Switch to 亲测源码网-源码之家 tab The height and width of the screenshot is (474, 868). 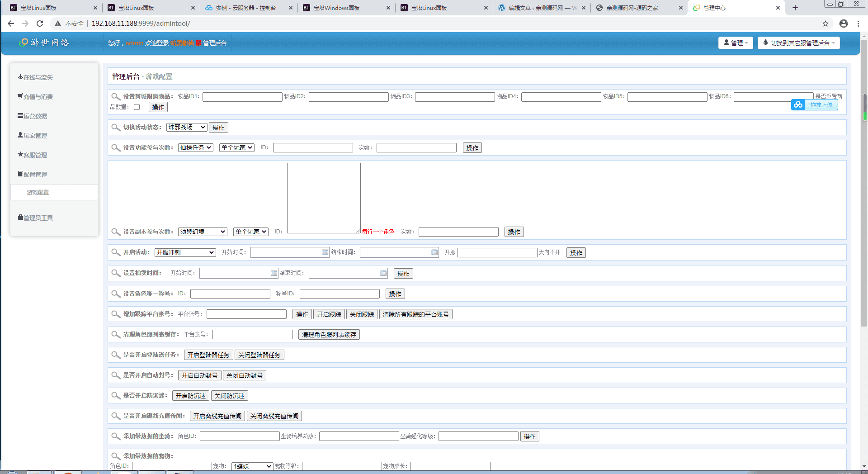[x=639, y=8]
